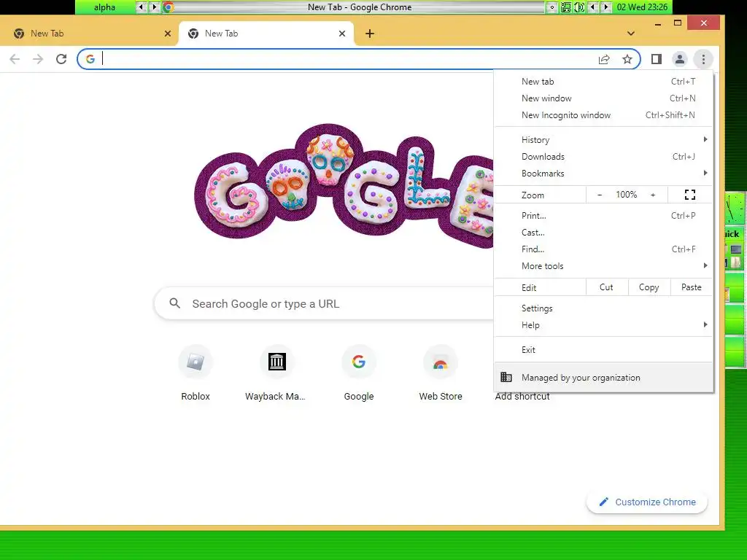Image resolution: width=747 pixels, height=560 pixels.
Task: Expand the History submenu
Action: 603,139
